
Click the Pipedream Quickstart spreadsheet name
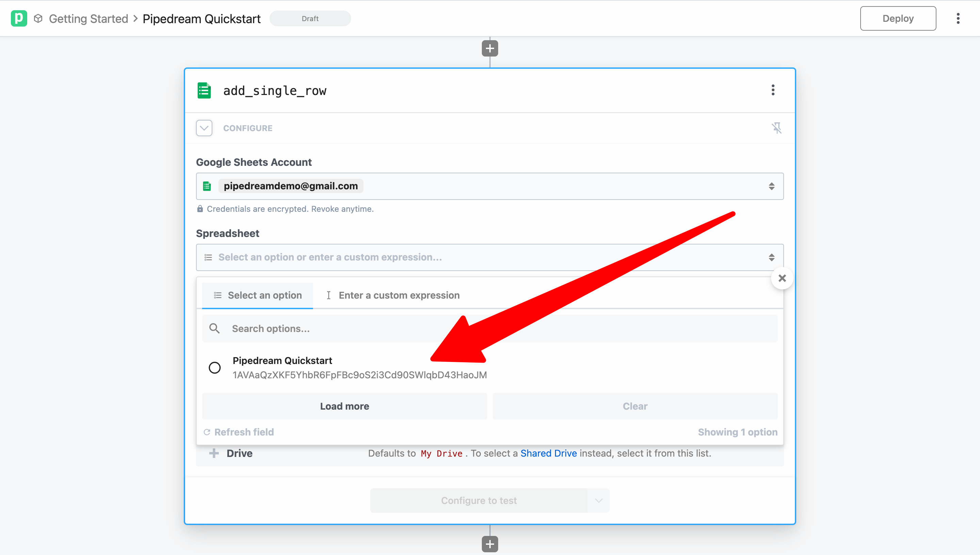click(282, 360)
